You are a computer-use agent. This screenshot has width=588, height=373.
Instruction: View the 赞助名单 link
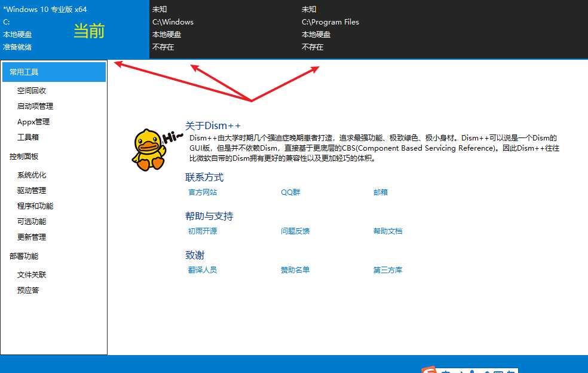[295, 270]
